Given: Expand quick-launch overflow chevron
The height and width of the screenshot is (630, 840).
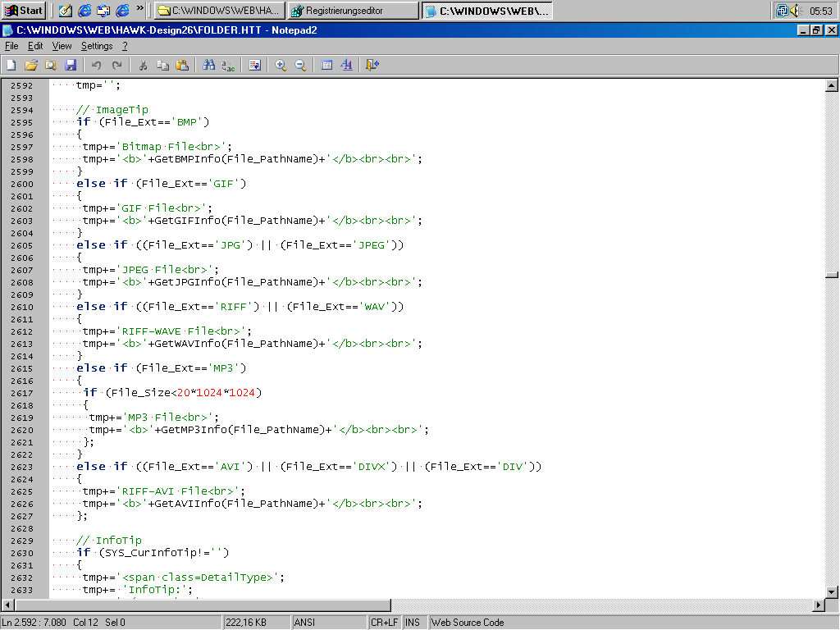Looking at the screenshot, I should click(x=139, y=8).
